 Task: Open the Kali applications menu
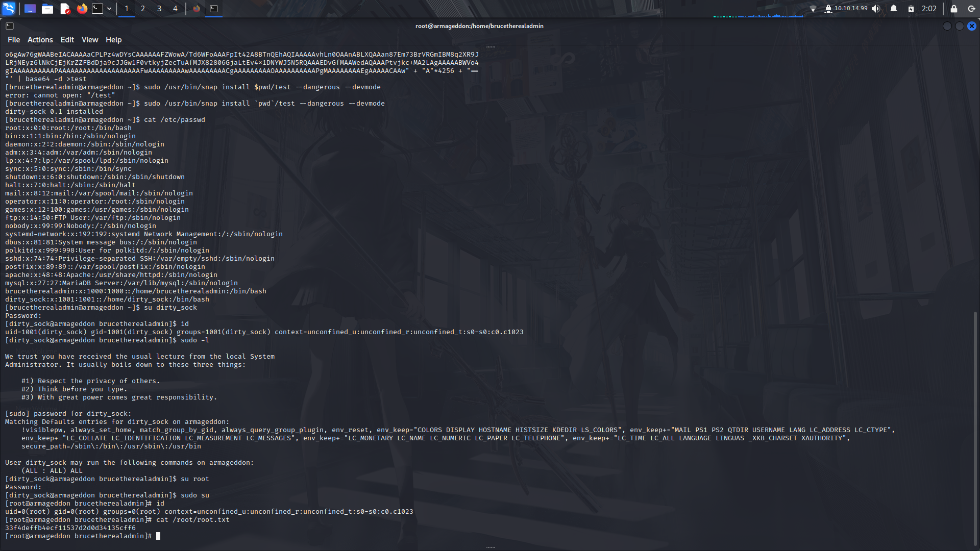point(9,9)
